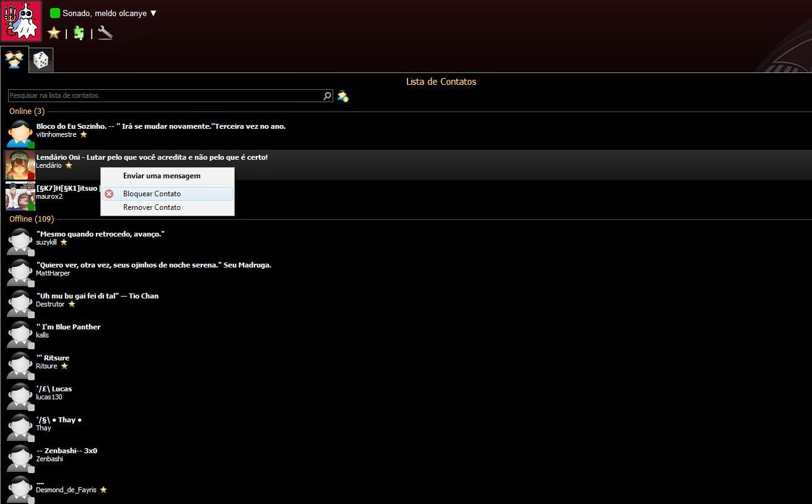This screenshot has width=812, height=504.
Task: Focus the contact search field
Action: pos(166,96)
